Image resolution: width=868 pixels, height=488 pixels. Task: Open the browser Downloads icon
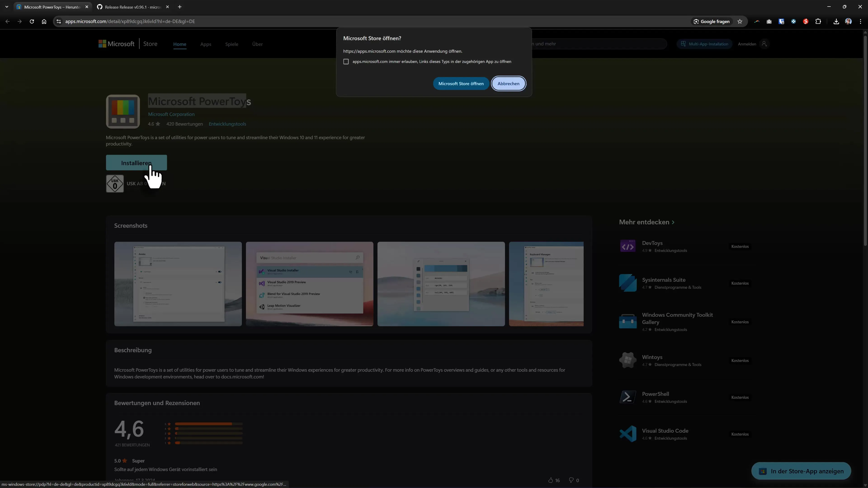click(x=836, y=21)
